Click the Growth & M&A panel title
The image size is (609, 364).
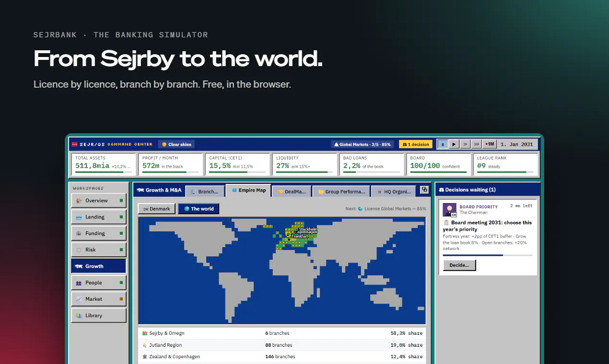[159, 190]
